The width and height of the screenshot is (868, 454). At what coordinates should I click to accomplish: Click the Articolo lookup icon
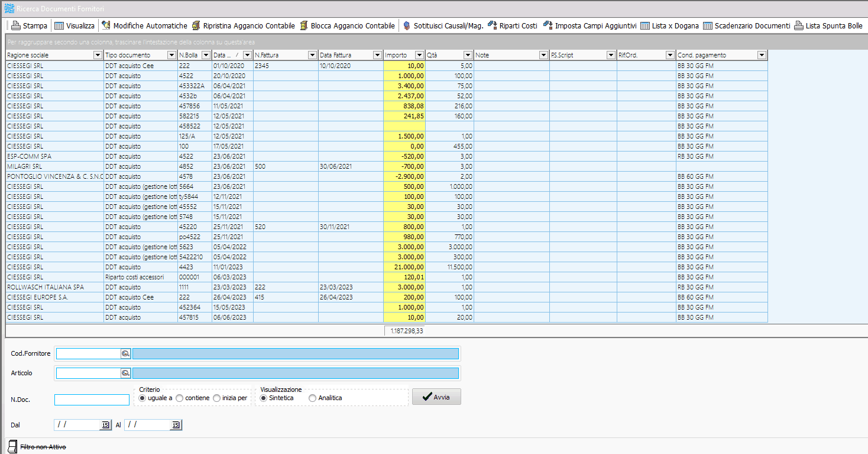[125, 373]
